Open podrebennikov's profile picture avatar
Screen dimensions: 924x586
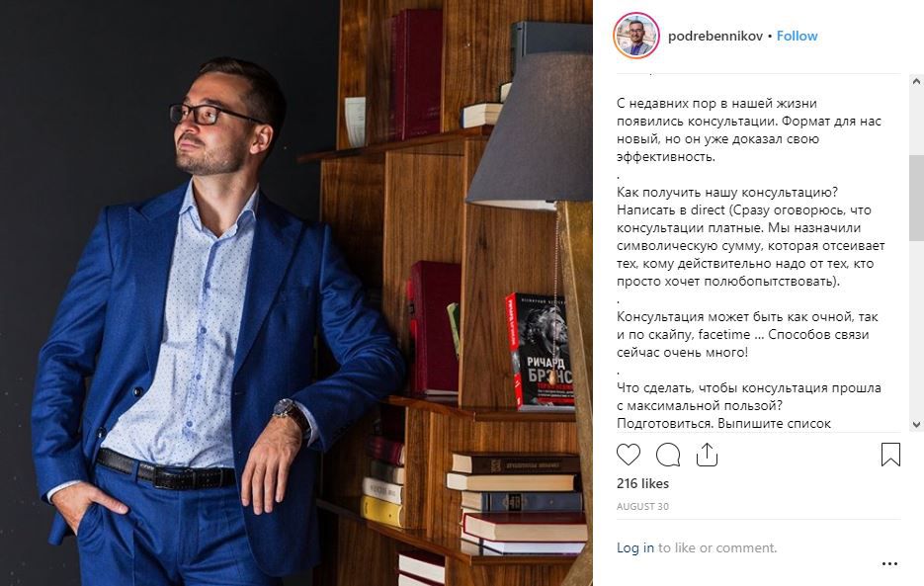pos(636,36)
